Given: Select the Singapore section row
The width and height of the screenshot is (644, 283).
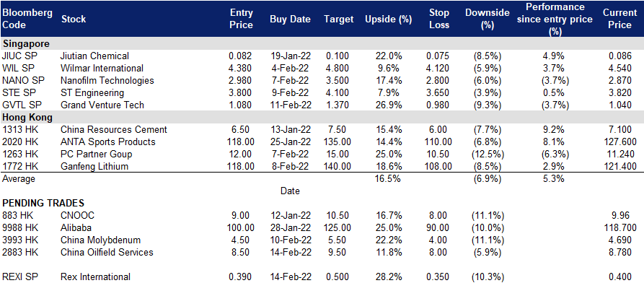Looking at the screenshot, I should tap(322, 43).
